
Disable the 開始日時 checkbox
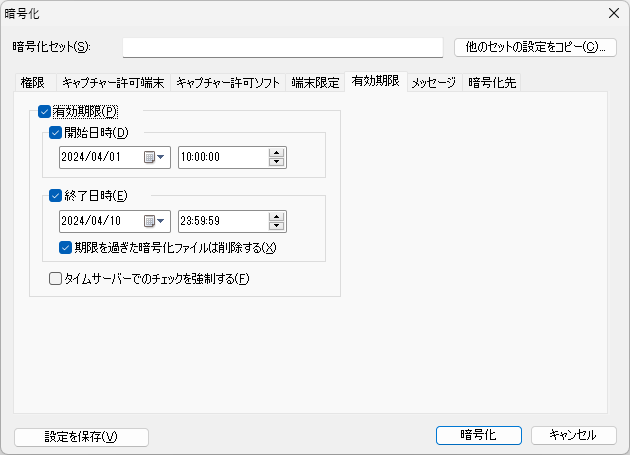pyautogui.click(x=55, y=133)
